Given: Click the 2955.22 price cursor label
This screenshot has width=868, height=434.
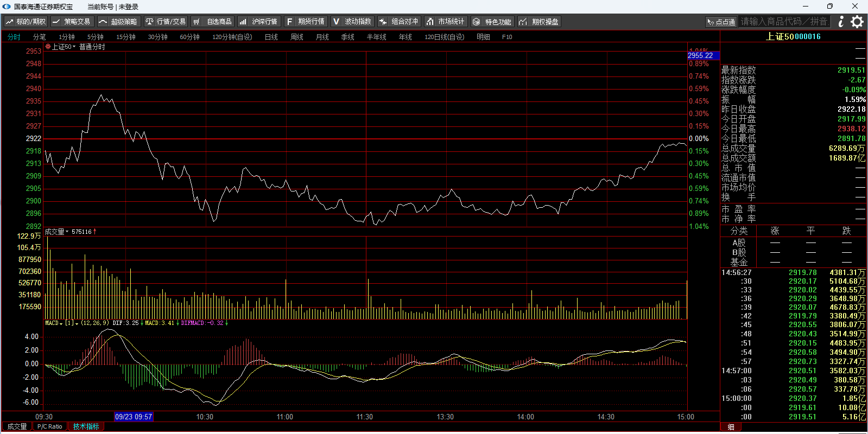Looking at the screenshot, I should pyautogui.click(x=704, y=55).
